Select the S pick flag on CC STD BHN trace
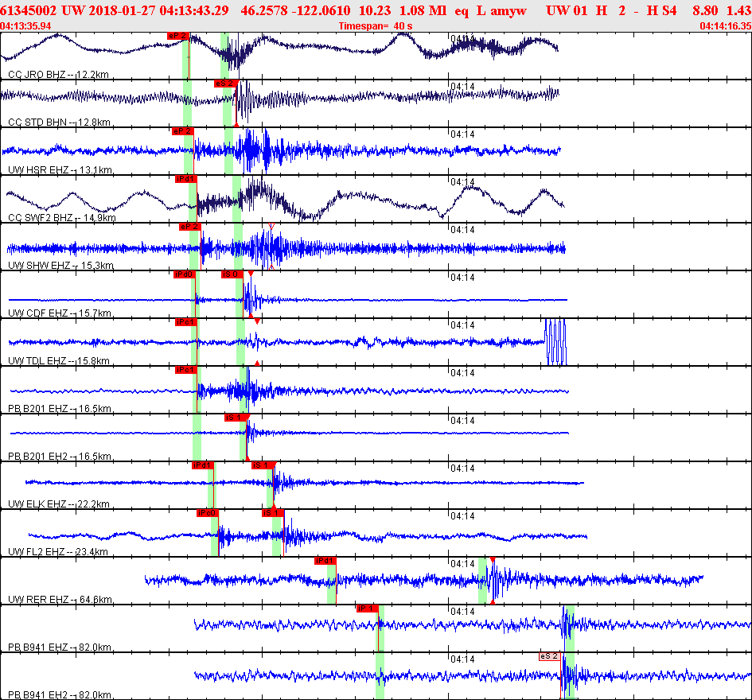 [224, 84]
